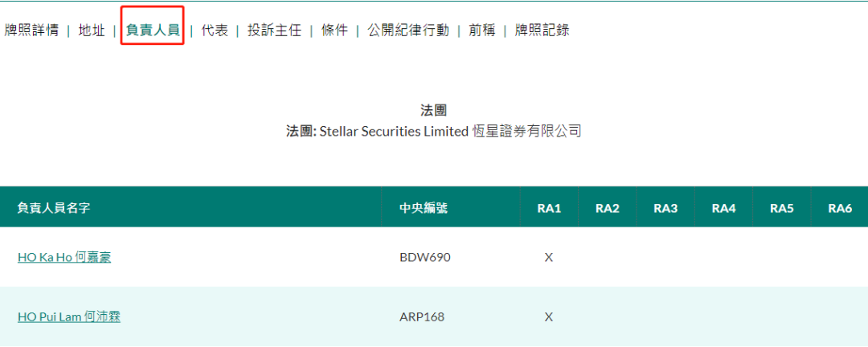The height and width of the screenshot is (347, 868).
Task: View the 條件 tab
Action: click(334, 31)
